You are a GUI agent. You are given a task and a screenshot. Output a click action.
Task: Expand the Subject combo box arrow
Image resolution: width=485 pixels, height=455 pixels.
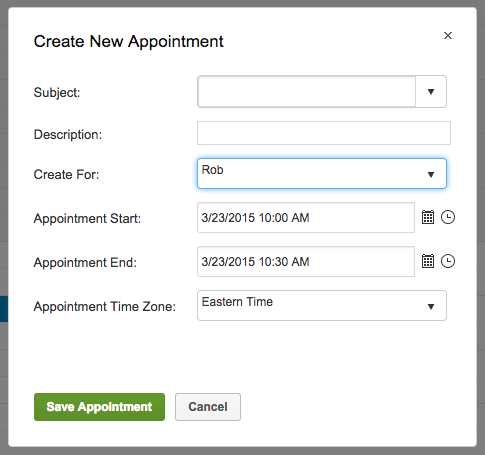pyautogui.click(x=431, y=92)
